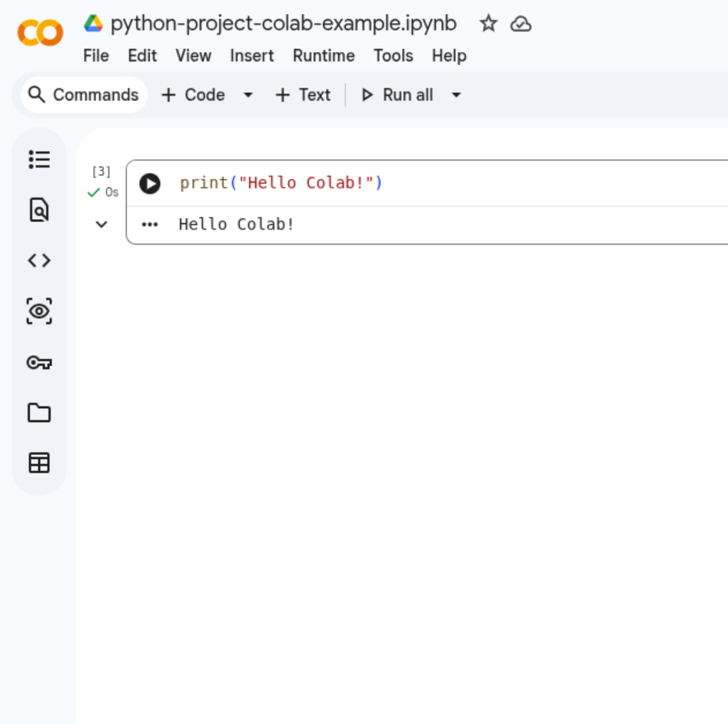Image resolution: width=728 pixels, height=724 pixels.
Task: Open the Data table panel icon
Action: (x=39, y=463)
